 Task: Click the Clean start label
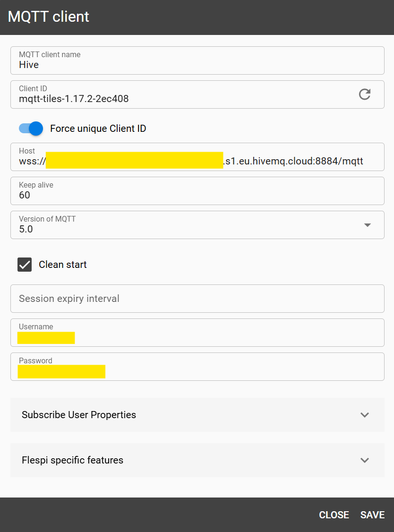click(62, 265)
